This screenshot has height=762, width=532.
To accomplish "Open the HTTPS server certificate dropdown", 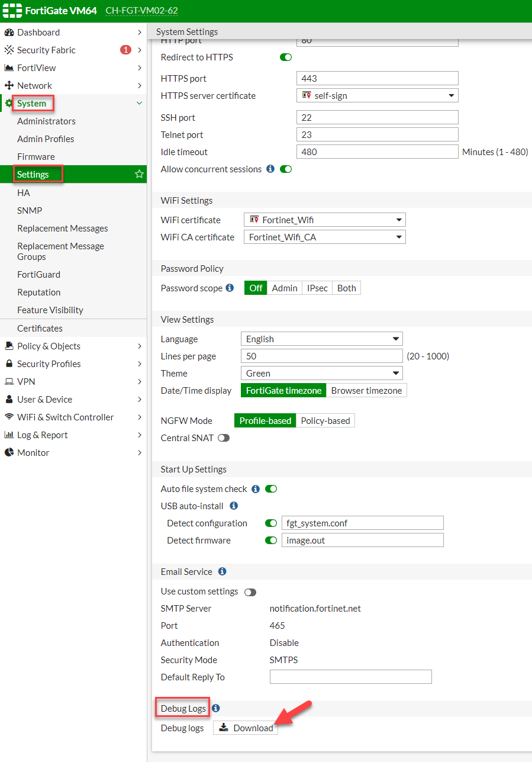I will click(x=377, y=95).
